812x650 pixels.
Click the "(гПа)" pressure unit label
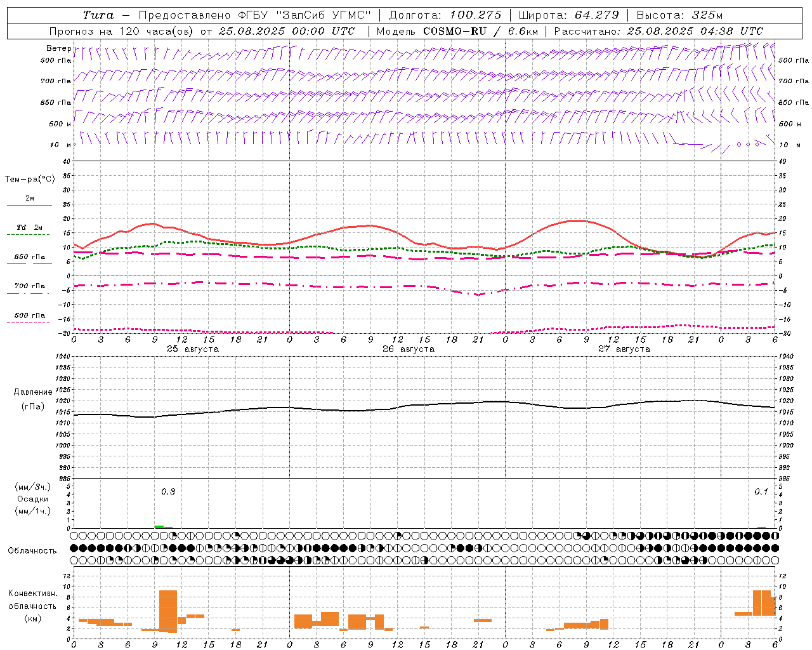[x=33, y=406]
